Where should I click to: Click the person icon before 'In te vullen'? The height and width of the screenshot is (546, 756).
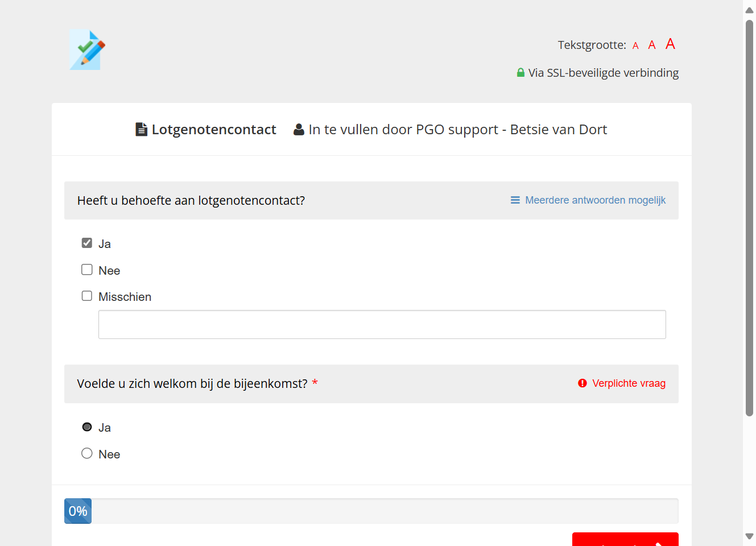(x=299, y=130)
